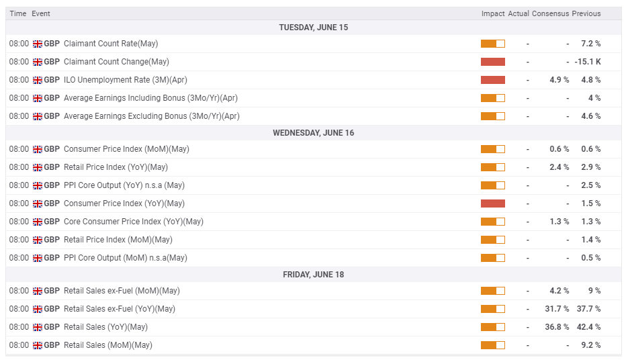The width and height of the screenshot is (628, 364).
Task: Open PPI Core Output (MoM) n.s.a event
Action: pyautogui.click(x=125, y=258)
